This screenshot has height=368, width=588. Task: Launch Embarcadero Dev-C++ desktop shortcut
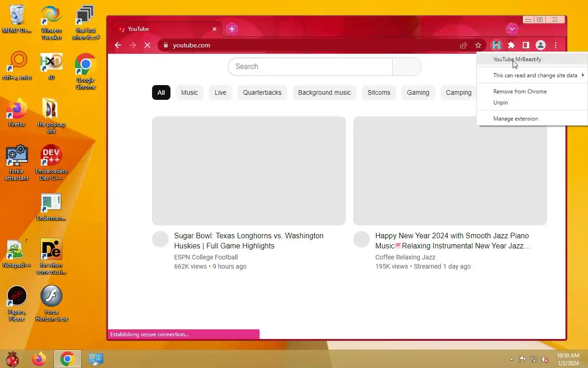click(51, 155)
